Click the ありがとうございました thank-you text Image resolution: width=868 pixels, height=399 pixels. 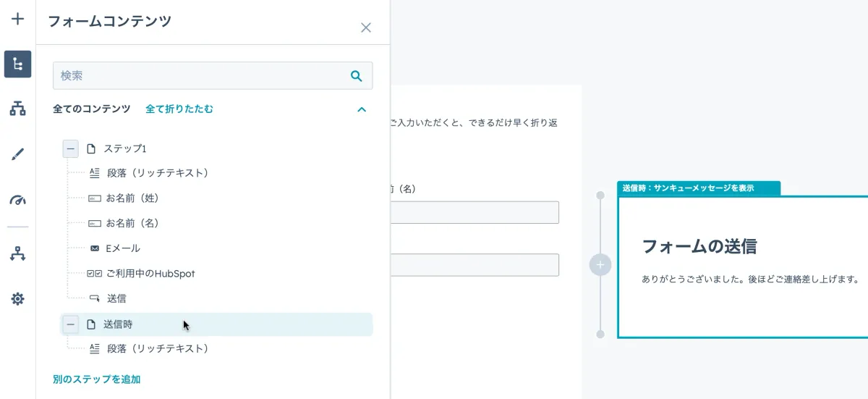coord(750,279)
